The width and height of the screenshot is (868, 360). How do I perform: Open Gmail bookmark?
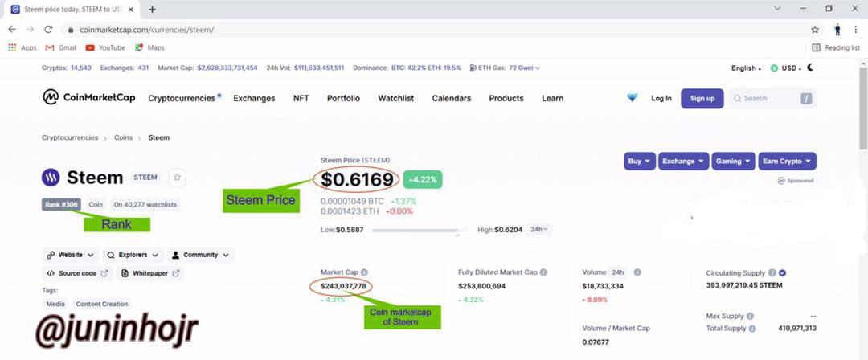pos(61,47)
